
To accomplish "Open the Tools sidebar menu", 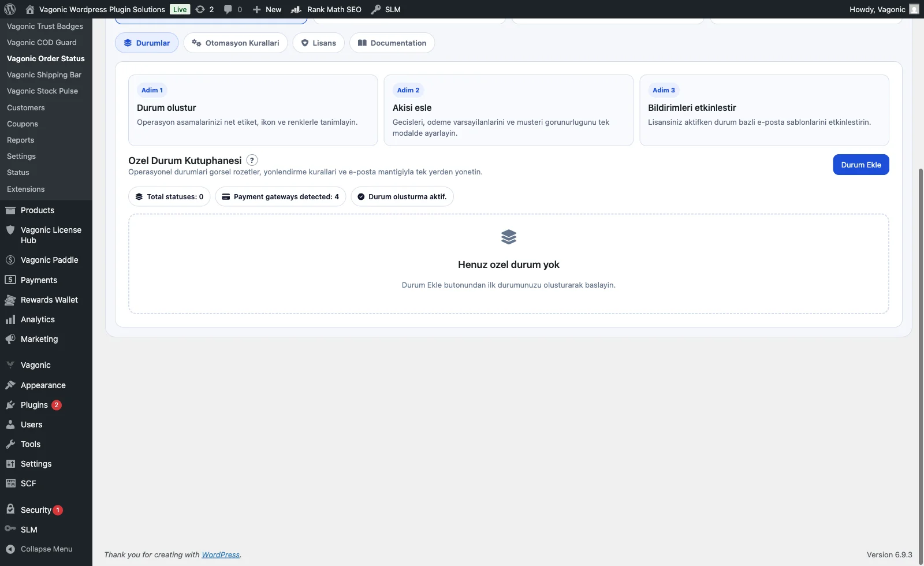I will tap(46, 444).
